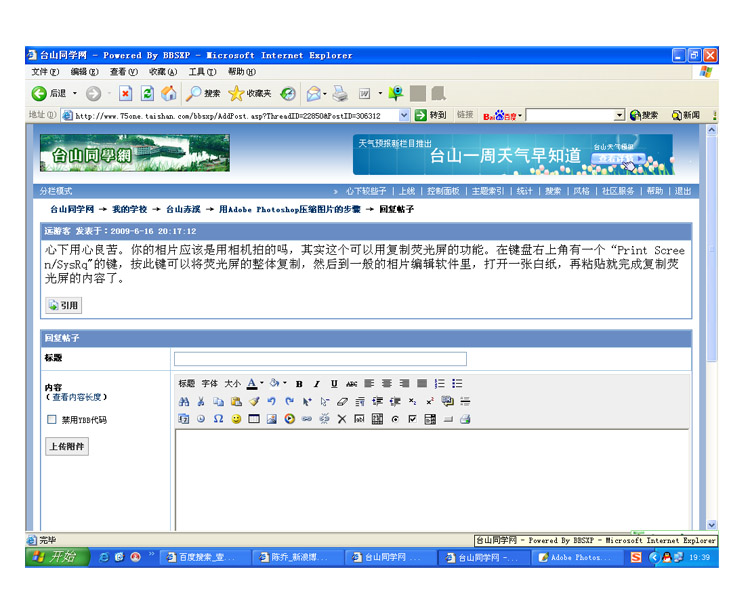Click the 上传附件 upload attachment button
The width and height of the screenshot is (750, 602).
pos(66,446)
